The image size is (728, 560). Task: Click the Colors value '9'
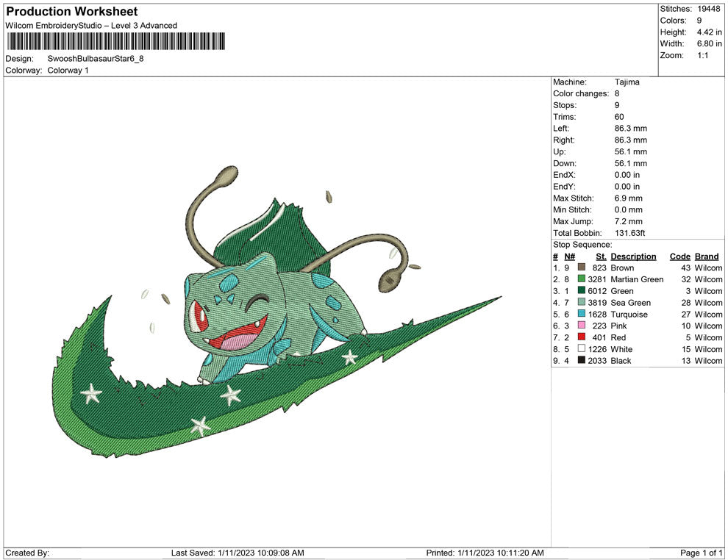[699, 21]
